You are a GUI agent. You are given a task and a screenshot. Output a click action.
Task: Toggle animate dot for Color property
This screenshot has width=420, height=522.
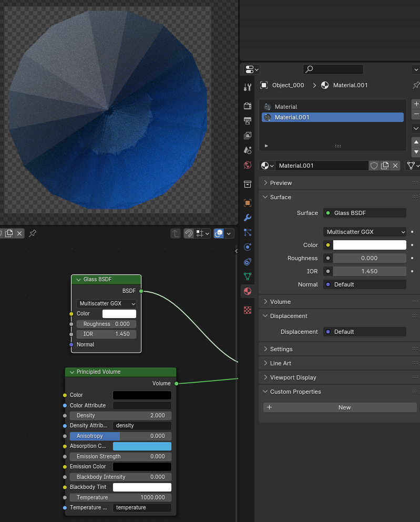[412, 245]
